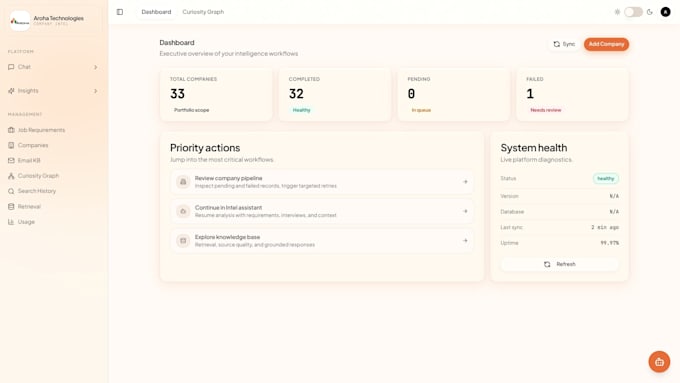Click the sun light-mode icon
The height and width of the screenshot is (383, 680).
pos(617,12)
